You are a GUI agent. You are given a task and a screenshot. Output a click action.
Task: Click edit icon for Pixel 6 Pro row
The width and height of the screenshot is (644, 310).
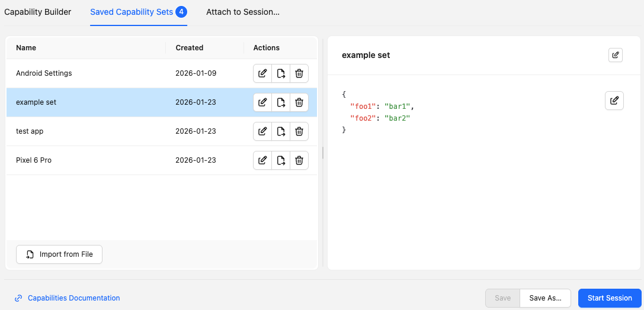click(x=262, y=160)
